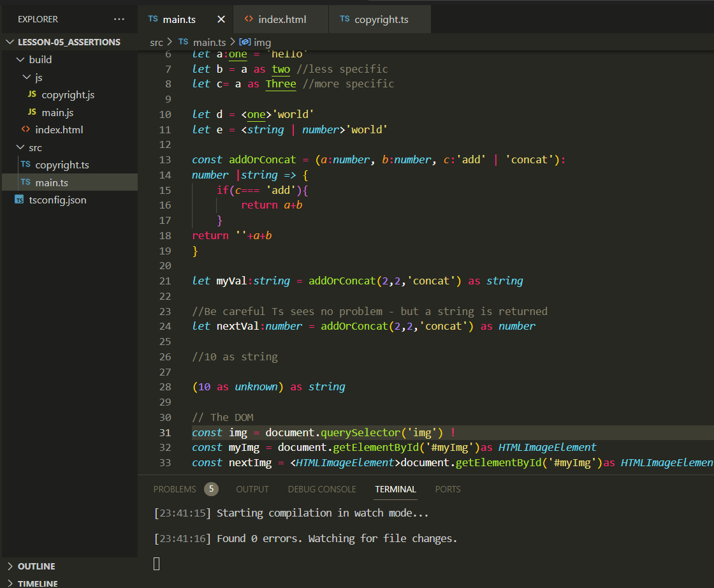Click the img symbol icon in the breadcrumb

[x=245, y=42]
